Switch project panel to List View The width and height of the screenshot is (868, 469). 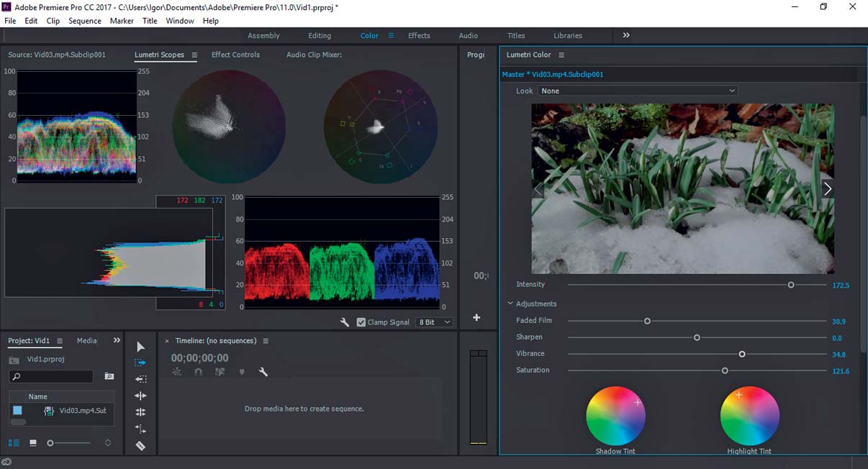coord(14,443)
